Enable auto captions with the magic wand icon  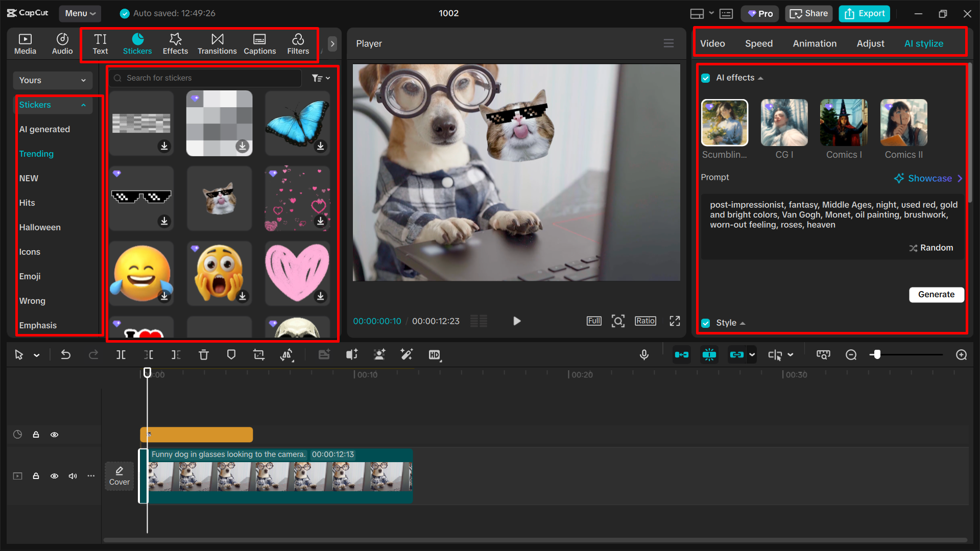pyautogui.click(x=406, y=354)
